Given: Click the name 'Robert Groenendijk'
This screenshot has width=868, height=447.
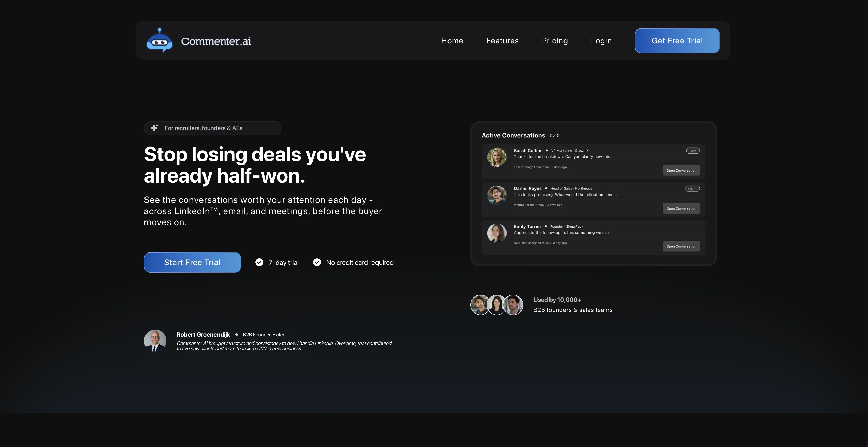Looking at the screenshot, I should [x=203, y=335].
